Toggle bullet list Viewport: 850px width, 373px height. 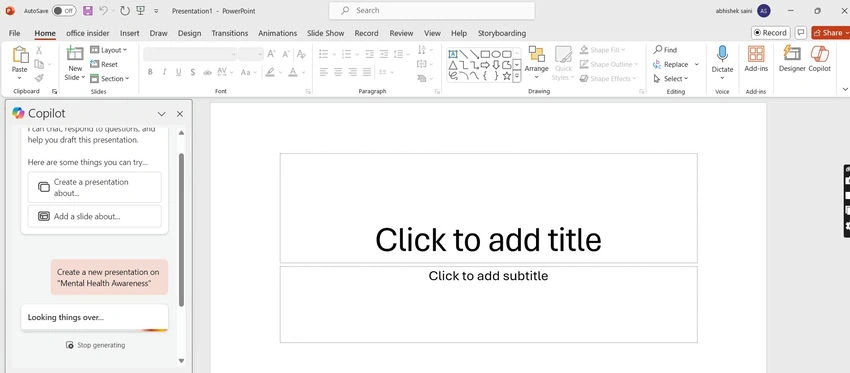tap(324, 54)
